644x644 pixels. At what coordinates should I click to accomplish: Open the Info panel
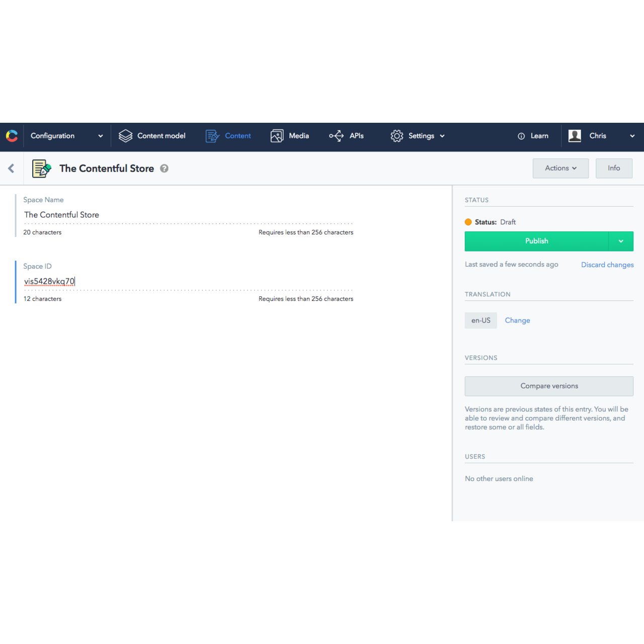pyautogui.click(x=614, y=168)
